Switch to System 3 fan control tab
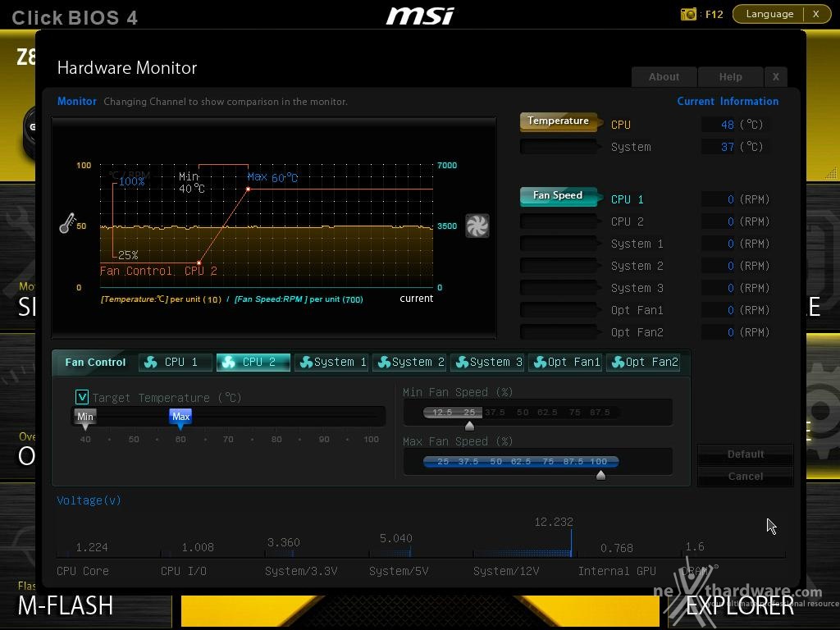Viewport: 840px width, 630px height. [x=487, y=362]
